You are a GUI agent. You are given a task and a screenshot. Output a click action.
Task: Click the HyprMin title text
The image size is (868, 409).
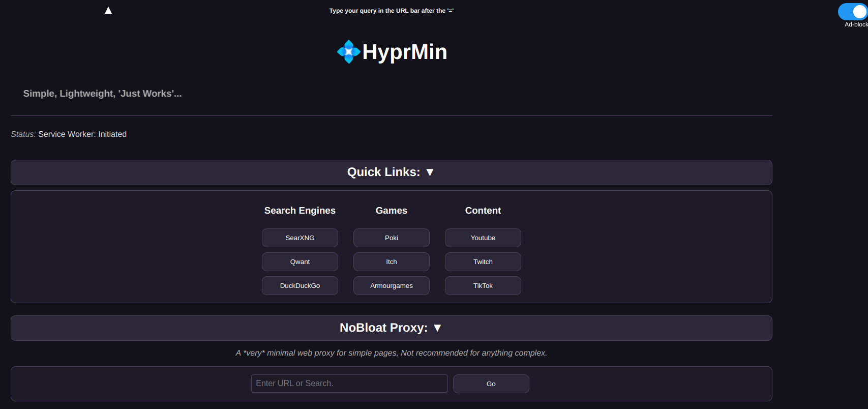pyautogui.click(x=404, y=52)
